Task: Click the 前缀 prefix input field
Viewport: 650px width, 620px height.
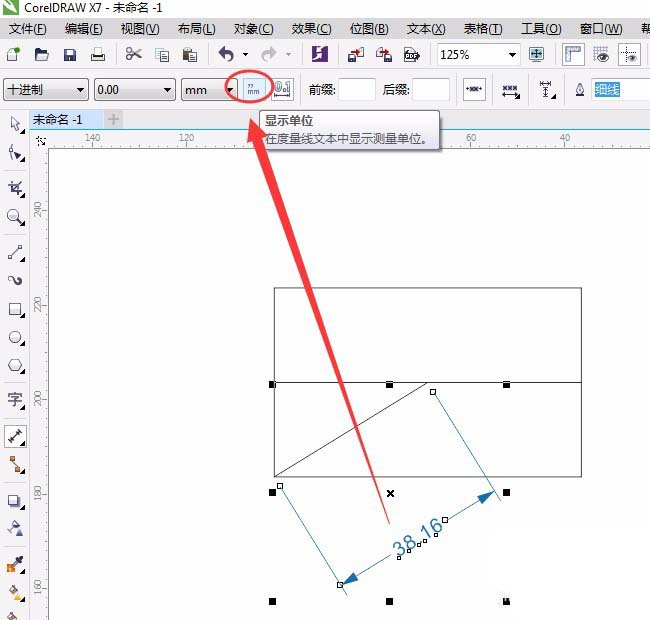Action: (357, 90)
